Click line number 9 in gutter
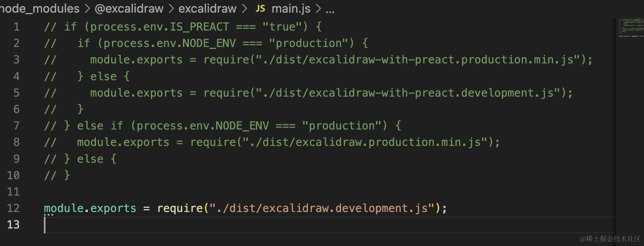This screenshot has width=644, height=246. 16,159
